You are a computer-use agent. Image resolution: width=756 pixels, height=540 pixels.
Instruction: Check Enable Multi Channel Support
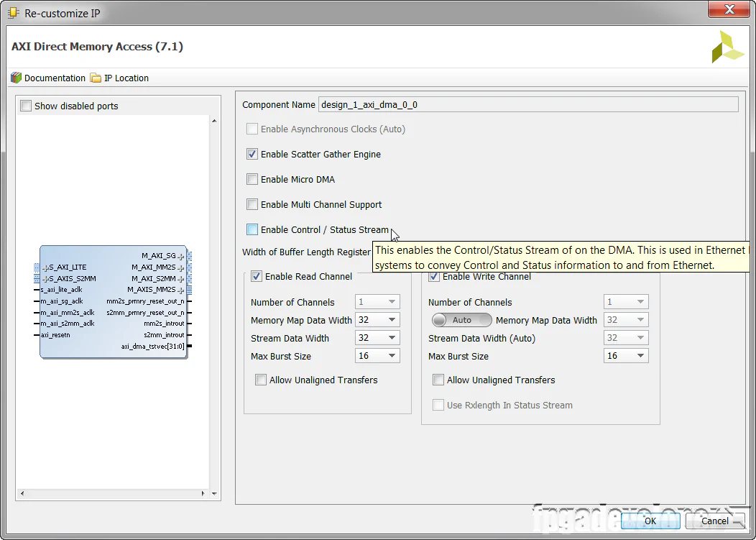coord(252,204)
